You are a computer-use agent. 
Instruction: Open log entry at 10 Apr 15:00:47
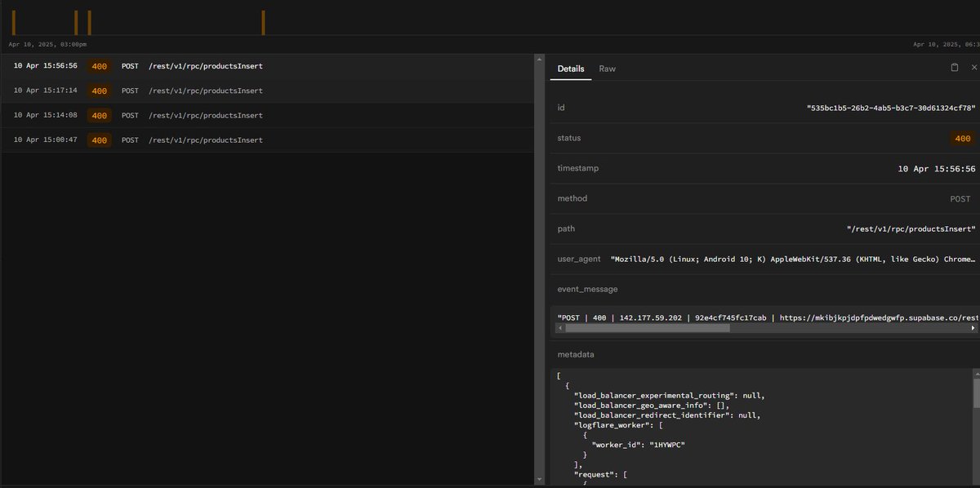pos(267,140)
